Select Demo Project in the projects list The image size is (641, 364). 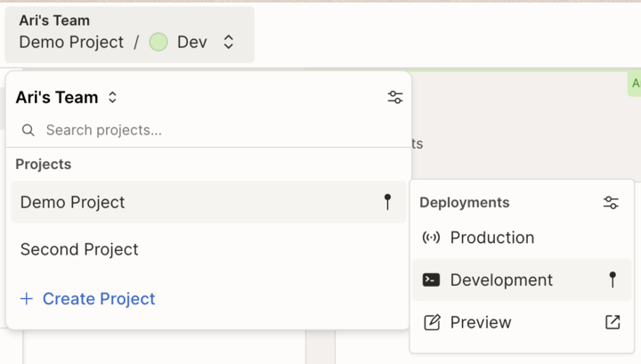coord(73,202)
